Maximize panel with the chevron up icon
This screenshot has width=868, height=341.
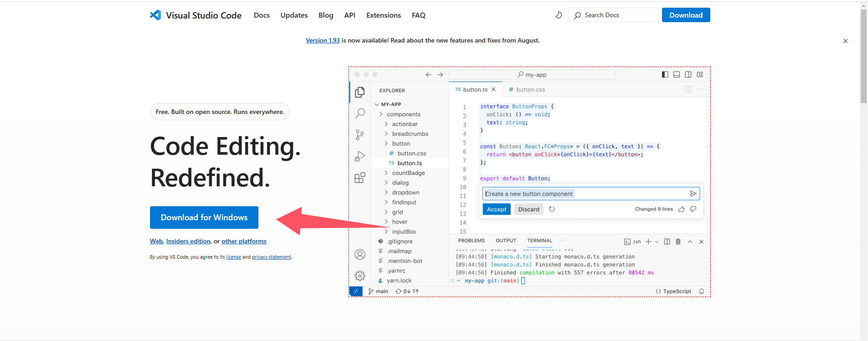[690, 242]
